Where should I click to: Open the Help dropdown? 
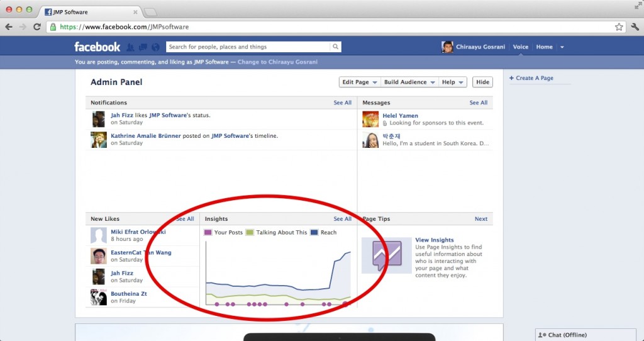tap(453, 82)
